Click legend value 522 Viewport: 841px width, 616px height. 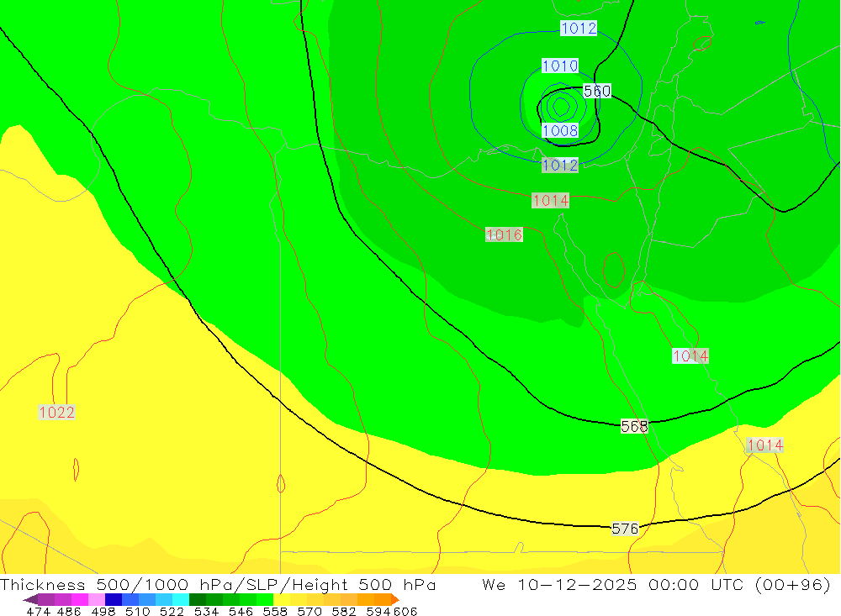click(x=172, y=611)
